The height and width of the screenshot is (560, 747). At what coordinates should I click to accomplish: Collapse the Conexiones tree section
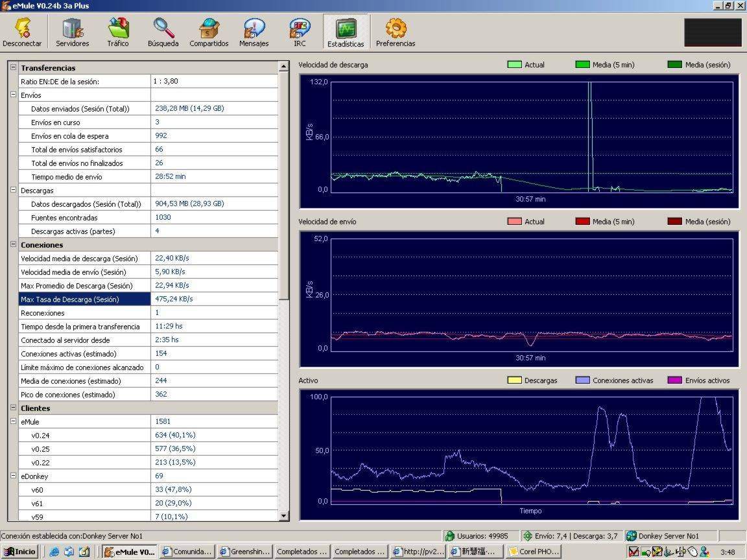click(x=14, y=244)
